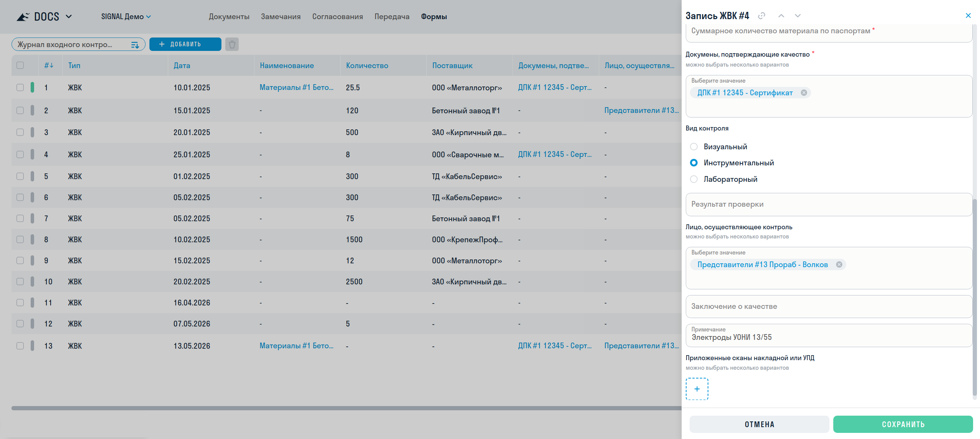Click the СОХРАНИТЬ button
The width and height of the screenshot is (980, 439).
tap(903, 424)
